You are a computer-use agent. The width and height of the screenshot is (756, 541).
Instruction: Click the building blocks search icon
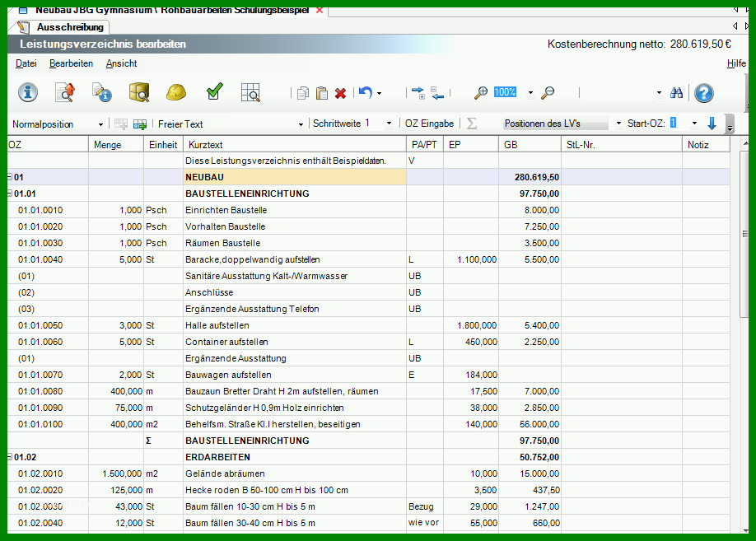tap(139, 92)
